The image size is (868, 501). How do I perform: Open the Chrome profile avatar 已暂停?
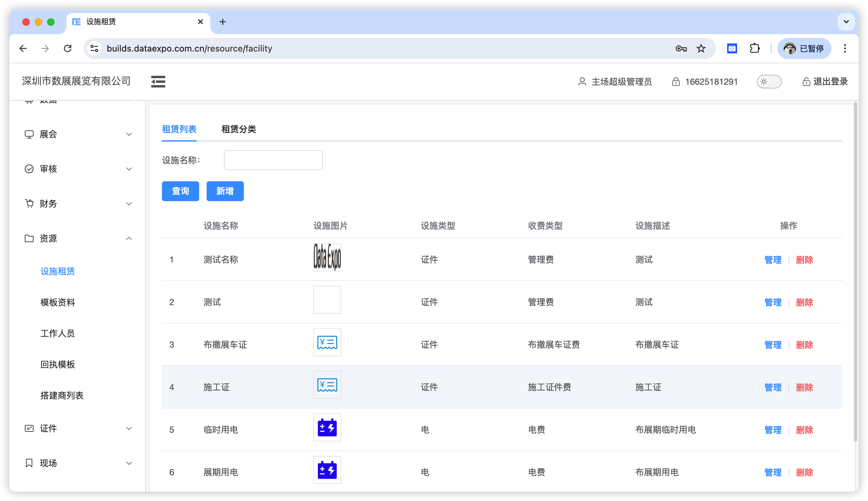click(x=804, y=48)
